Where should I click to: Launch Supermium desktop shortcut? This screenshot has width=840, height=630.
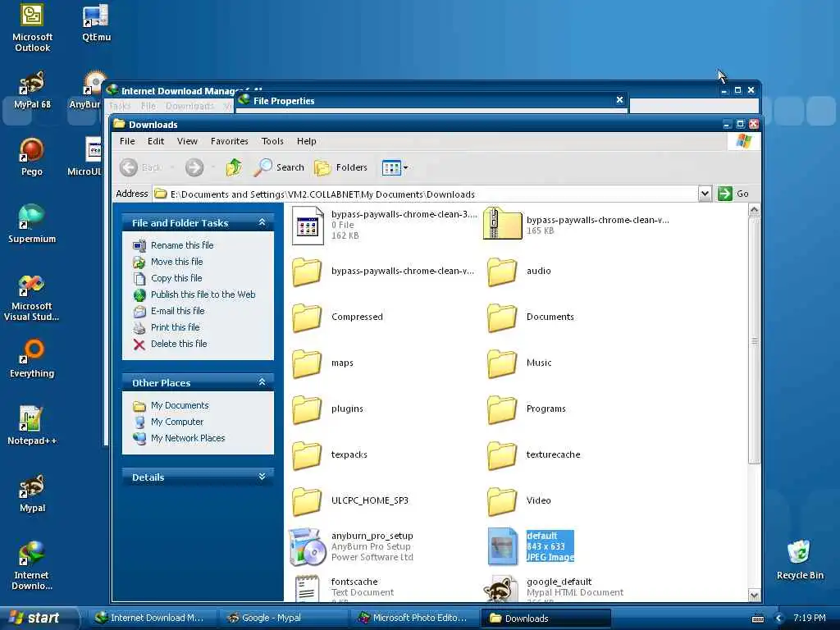coord(32,225)
